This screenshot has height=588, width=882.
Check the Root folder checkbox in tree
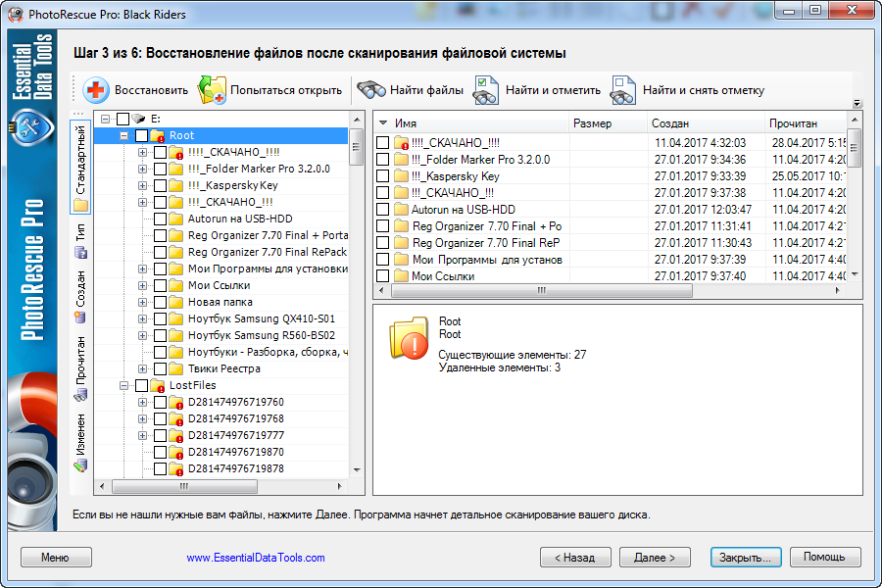(142, 135)
